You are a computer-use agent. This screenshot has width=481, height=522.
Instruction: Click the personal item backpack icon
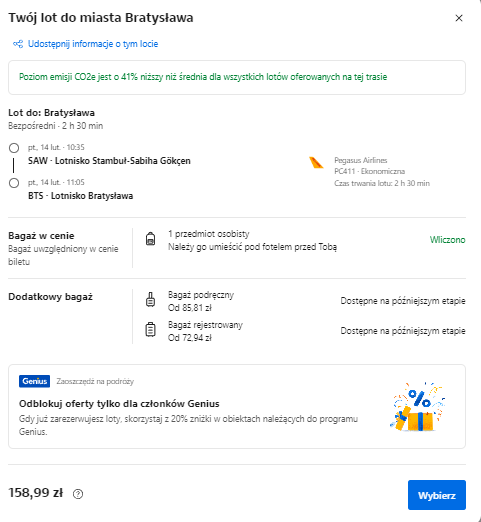[151, 239]
